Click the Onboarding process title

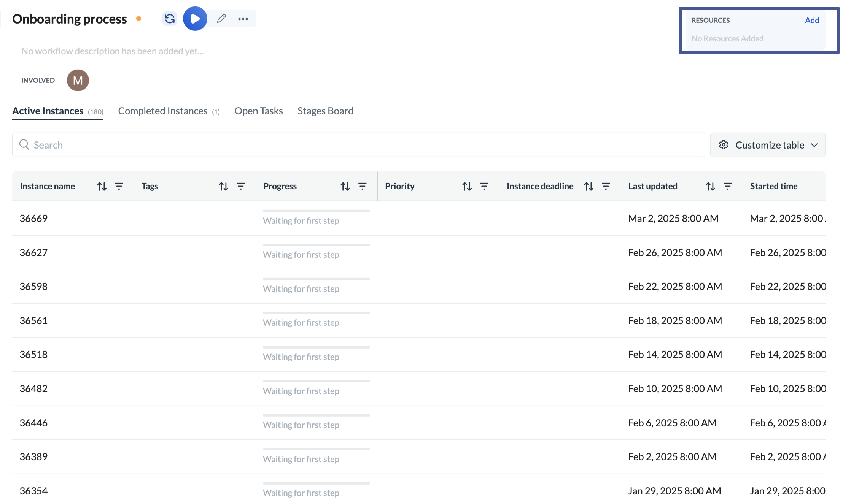point(70,19)
